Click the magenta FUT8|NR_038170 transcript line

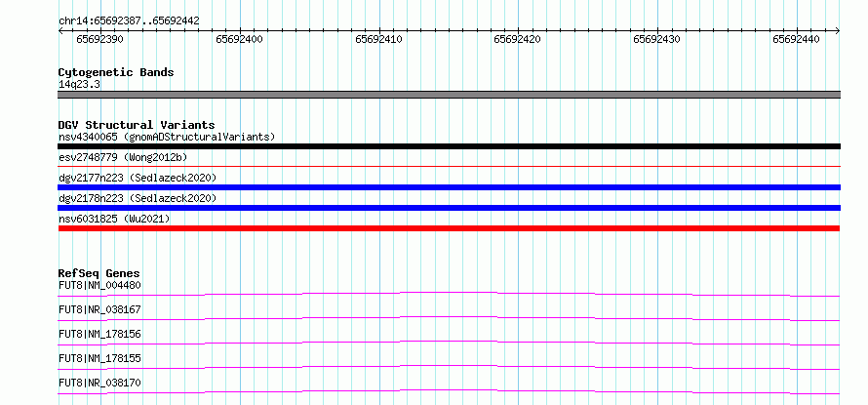[x=449, y=391]
